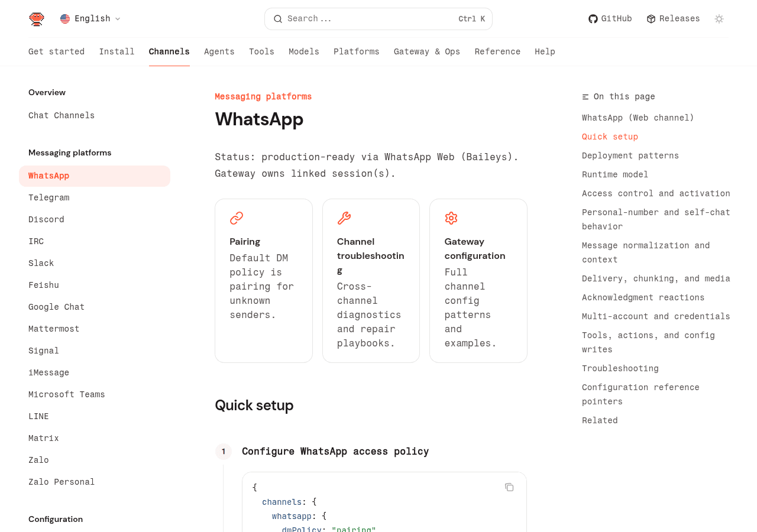
Task: Open the Gateway & Ops section
Action: (x=427, y=51)
